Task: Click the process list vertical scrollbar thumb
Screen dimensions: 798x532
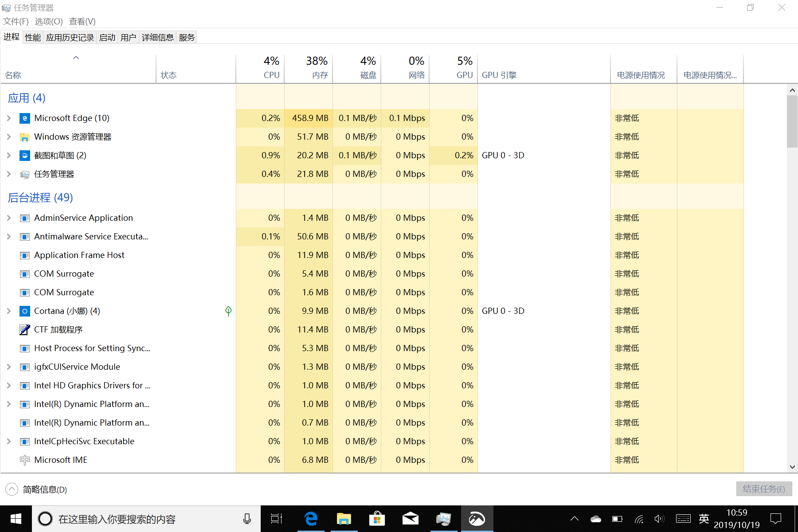Action: [x=792, y=121]
